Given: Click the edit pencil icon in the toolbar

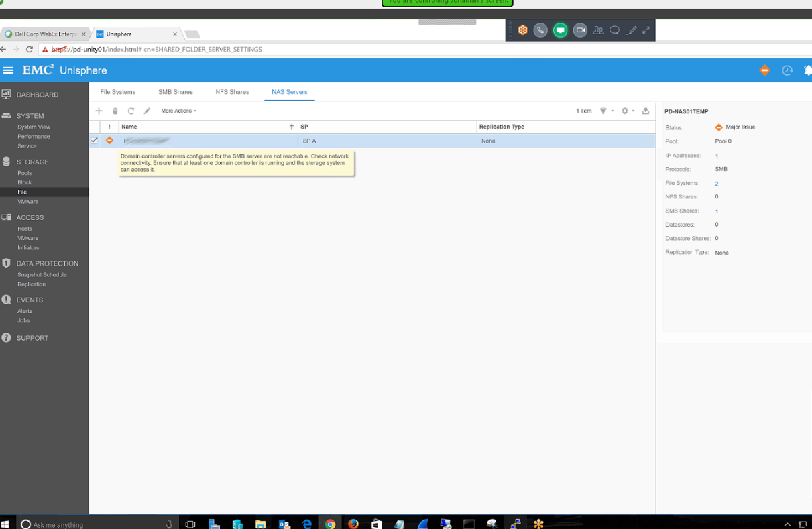Looking at the screenshot, I should [147, 111].
